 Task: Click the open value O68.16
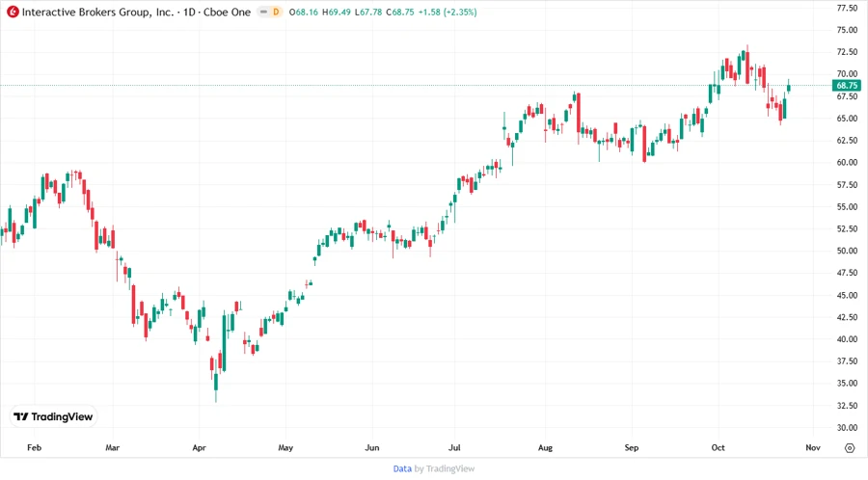(x=304, y=12)
